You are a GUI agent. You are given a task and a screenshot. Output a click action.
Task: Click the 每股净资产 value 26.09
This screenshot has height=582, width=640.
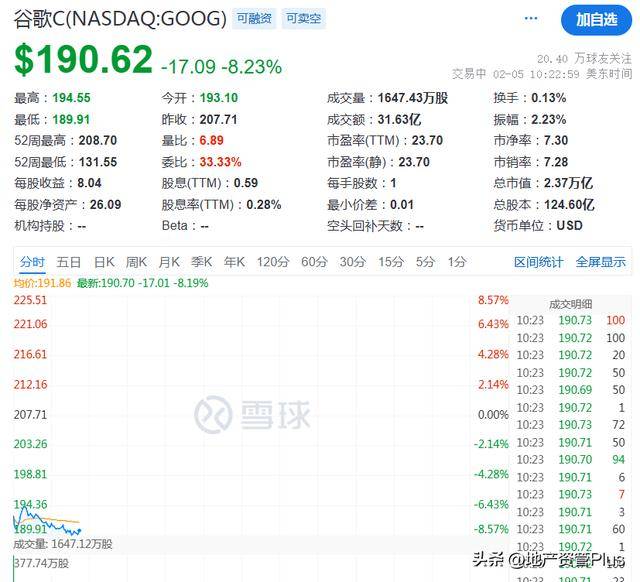[x=105, y=204]
